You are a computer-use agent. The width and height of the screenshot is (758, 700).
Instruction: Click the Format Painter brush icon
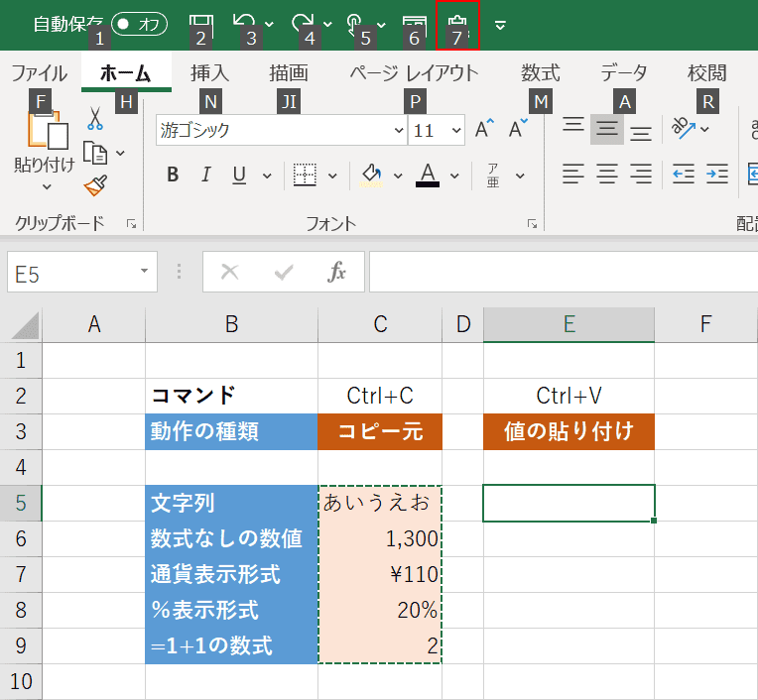click(95, 185)
